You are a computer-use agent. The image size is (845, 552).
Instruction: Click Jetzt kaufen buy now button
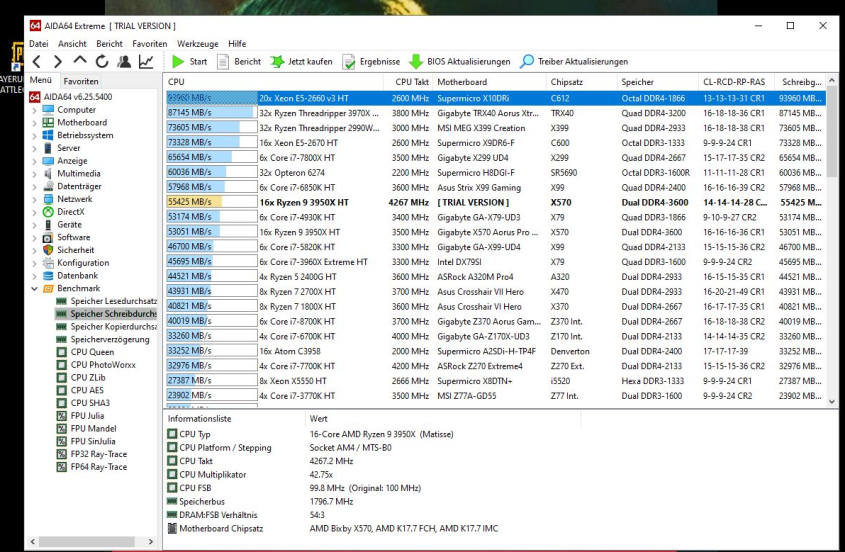[x=301, y=61]
